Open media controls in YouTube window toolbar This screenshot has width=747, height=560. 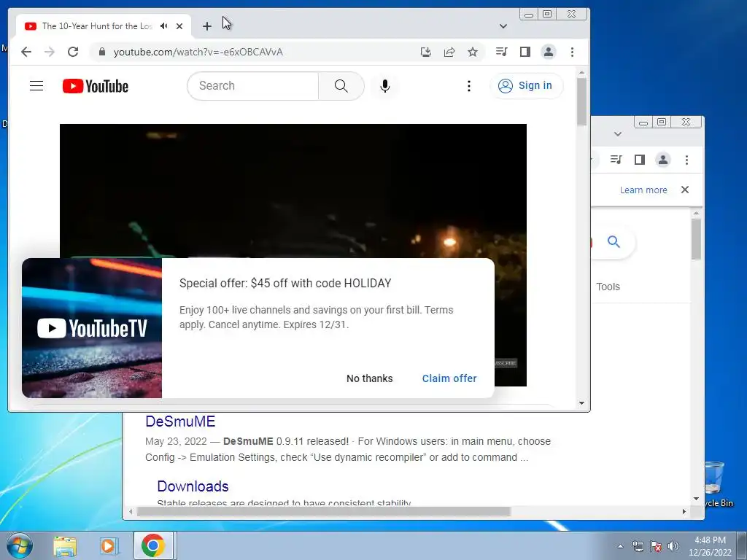coord(501,52)
